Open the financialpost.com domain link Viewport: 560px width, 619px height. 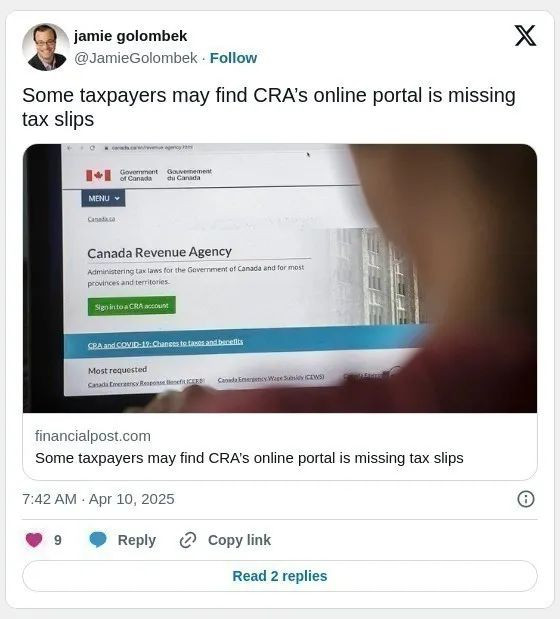[x=93, y=436]
